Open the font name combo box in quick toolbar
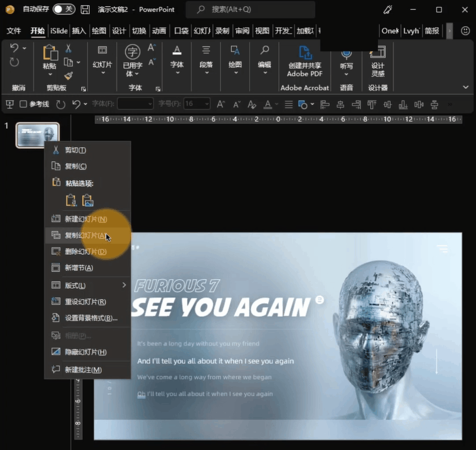This screenshot has width=476, height=450. pyautogui.click(x=135, y=104)
